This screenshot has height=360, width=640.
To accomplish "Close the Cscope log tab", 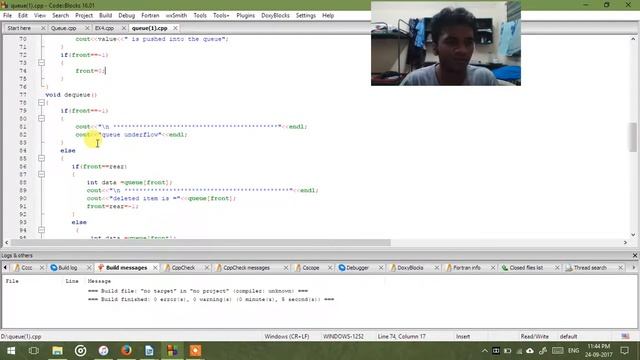I will (x=330, y=268).
